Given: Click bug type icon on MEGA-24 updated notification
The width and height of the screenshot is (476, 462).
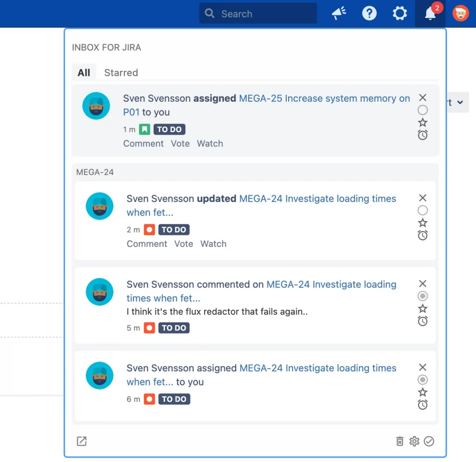Looking at the screenshot, I should click(x=149, y=230).
